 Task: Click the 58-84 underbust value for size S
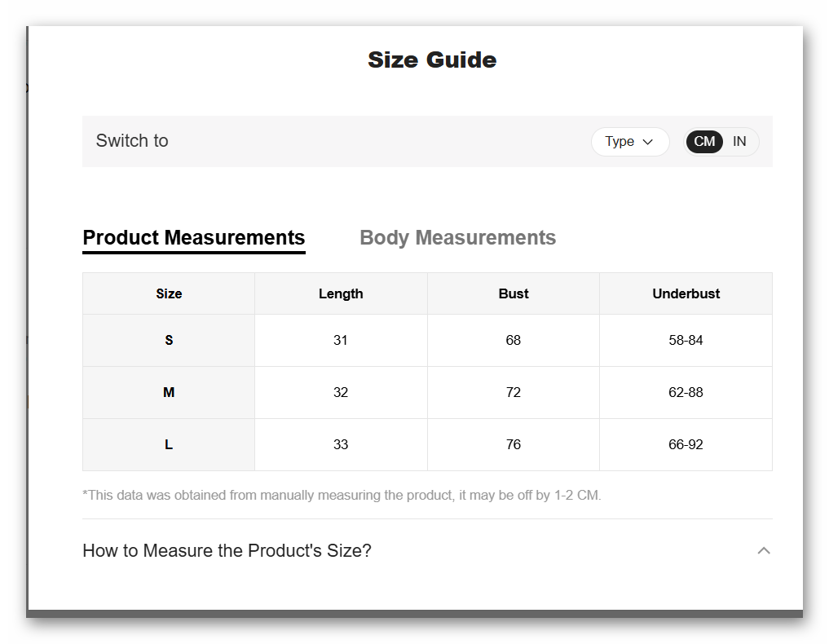686,341
